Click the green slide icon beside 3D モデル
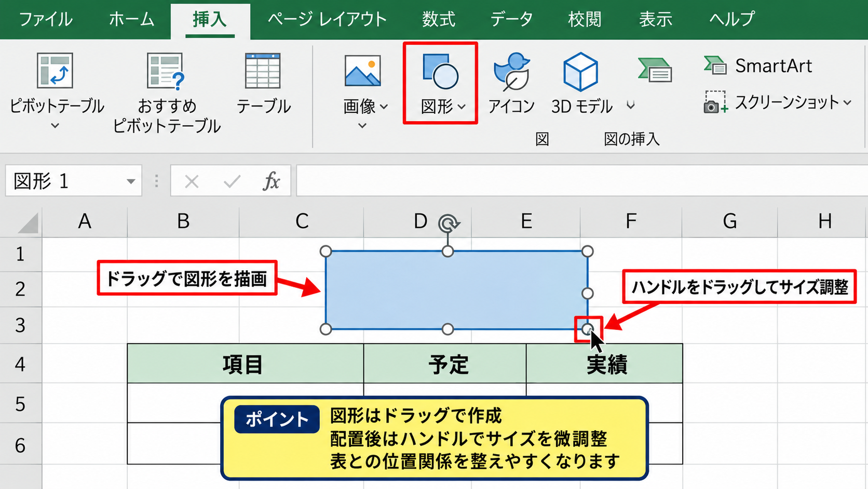This screenshot has width=868, height=489. pyautogui.click(x=655, y=70)
